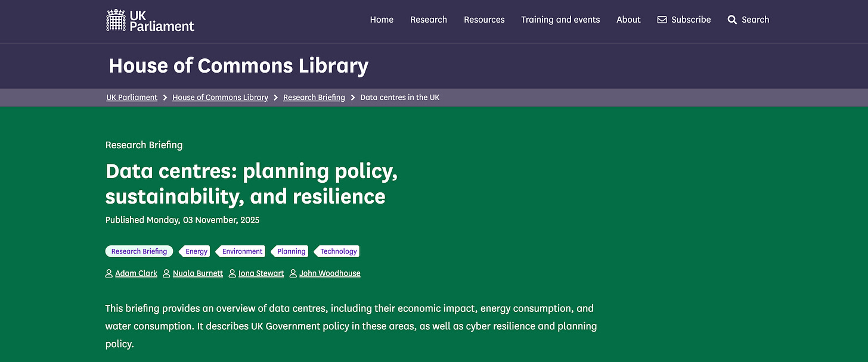The width and height of the screenshot is (868, 362).
Task: Click the Search text in navigation
Action: pyautogui.click(x=755, y=20)
